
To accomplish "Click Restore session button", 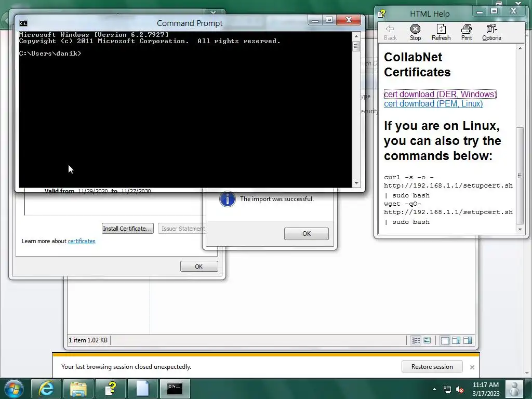I will click(x=432, y=367).
